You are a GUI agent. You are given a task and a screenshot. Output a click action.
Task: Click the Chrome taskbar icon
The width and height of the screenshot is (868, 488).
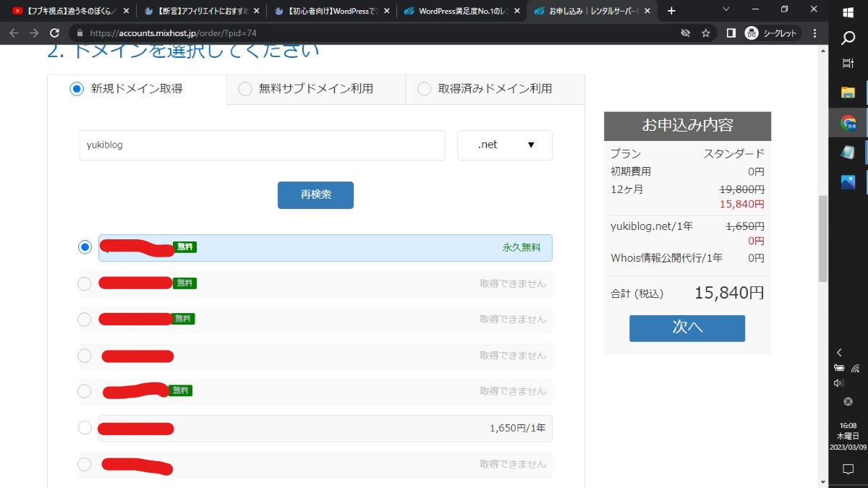tap(848, 123)
